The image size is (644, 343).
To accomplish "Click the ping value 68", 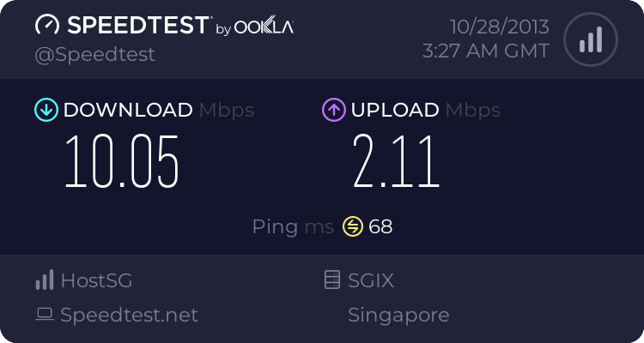I will click(380, 227).
